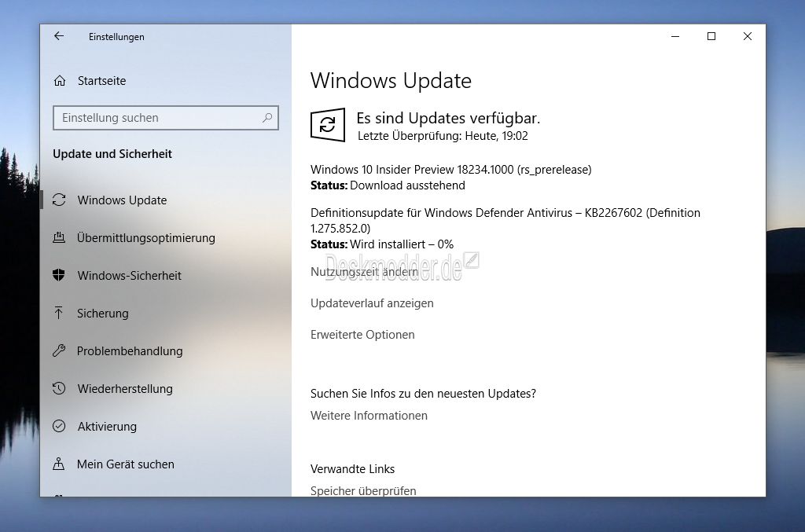Click the Einstellungen window title text
Viewport: 805px width, 532px height.
coord(116,37)
